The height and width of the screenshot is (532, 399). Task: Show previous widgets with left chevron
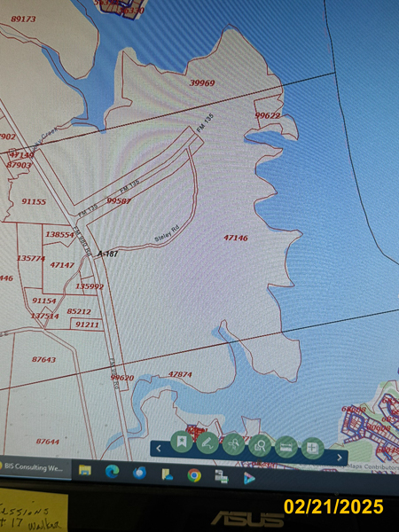[159, 448]
